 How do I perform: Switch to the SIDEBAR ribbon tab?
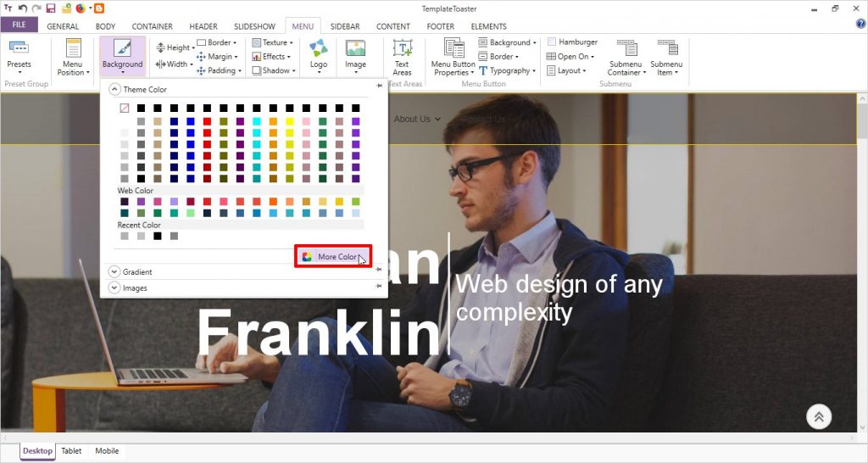tap(345, 26)
